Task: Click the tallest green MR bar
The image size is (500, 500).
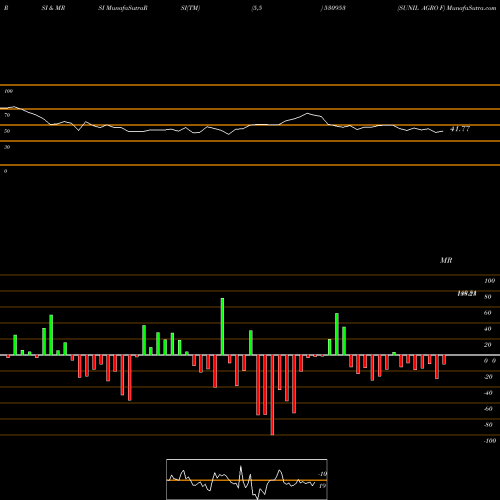Action: (x=222, y=327)
